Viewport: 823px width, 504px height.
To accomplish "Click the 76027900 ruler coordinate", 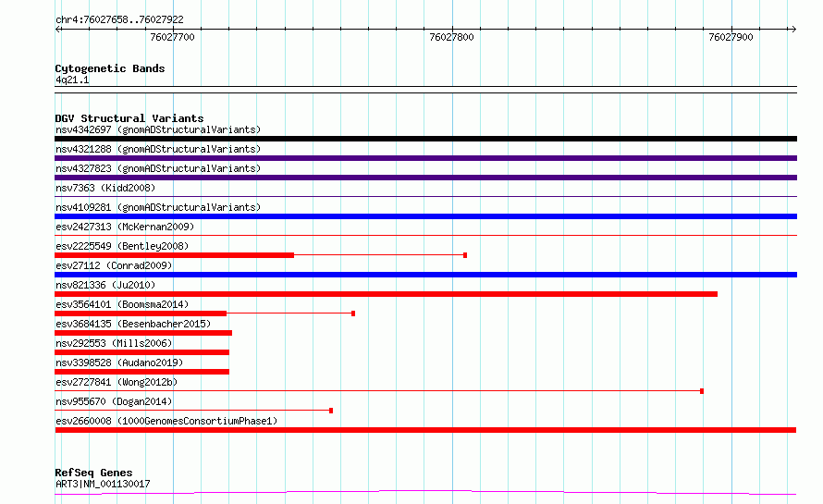I will (731, 37).
